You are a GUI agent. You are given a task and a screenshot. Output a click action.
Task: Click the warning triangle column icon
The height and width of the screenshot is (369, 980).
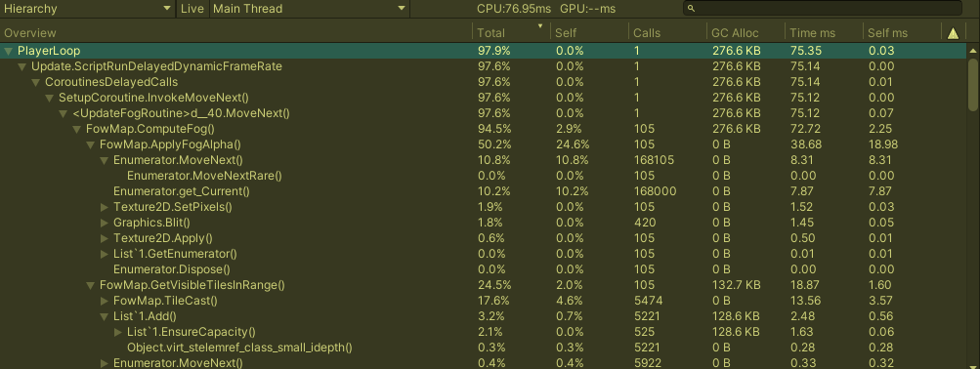coord(953,34)
